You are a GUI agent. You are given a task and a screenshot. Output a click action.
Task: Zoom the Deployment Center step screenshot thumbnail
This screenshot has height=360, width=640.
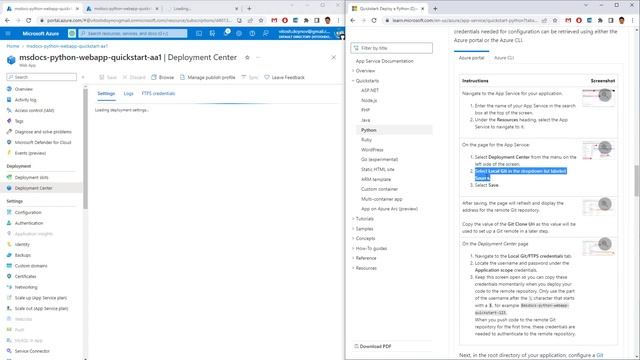[604, 147]
